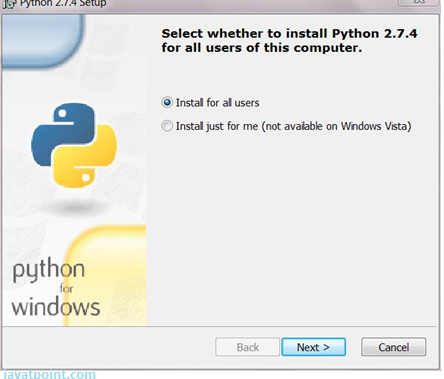Click the "Python 2.7.4 Setup" title text

pos(63,3)
